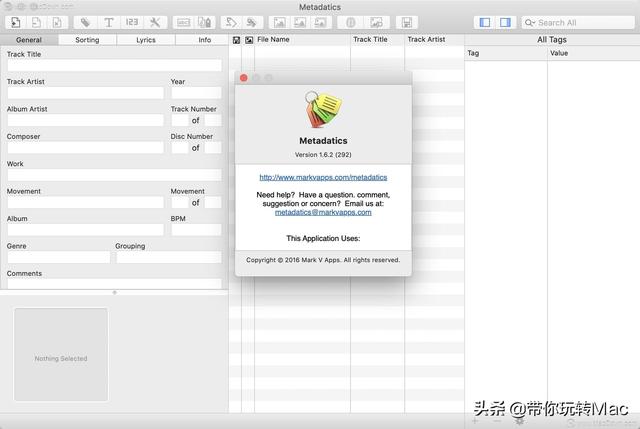
Task: Click the Comments input field
Action: [114, 284]
